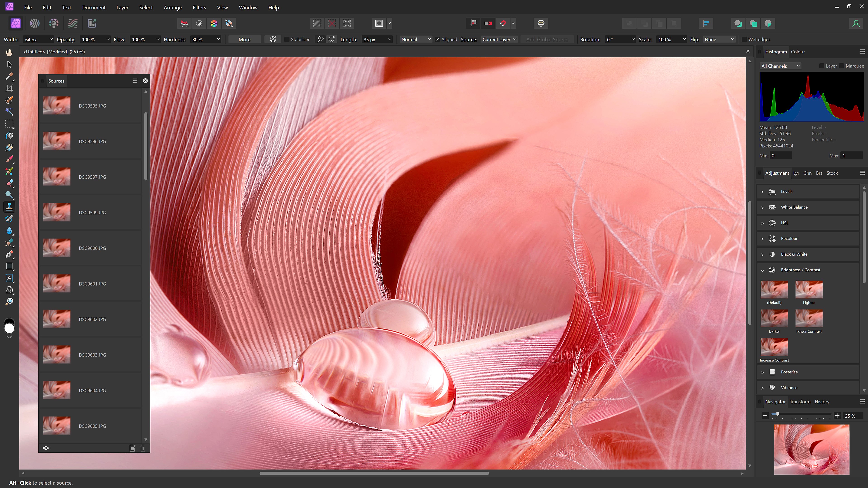Select the Text tool
This screenshot has width=868, height=488.
[x=9, y=278]
